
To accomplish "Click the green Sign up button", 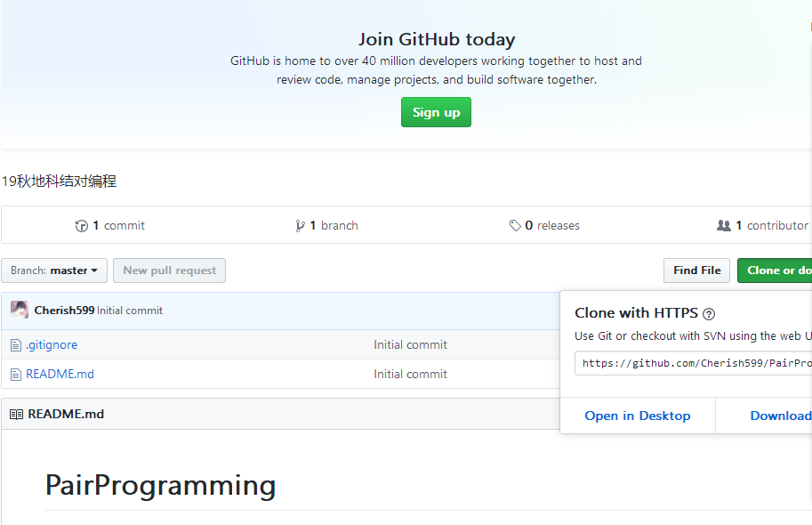I will click(x=436, y=112).
